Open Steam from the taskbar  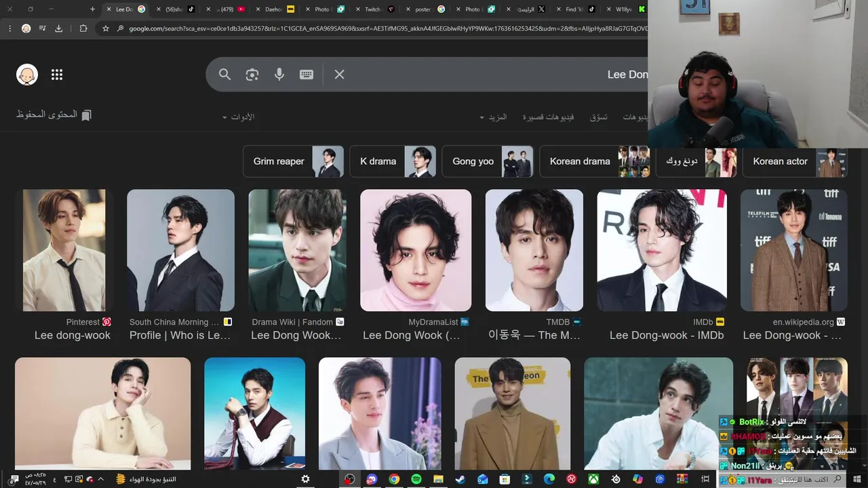[x=460, y=479]
